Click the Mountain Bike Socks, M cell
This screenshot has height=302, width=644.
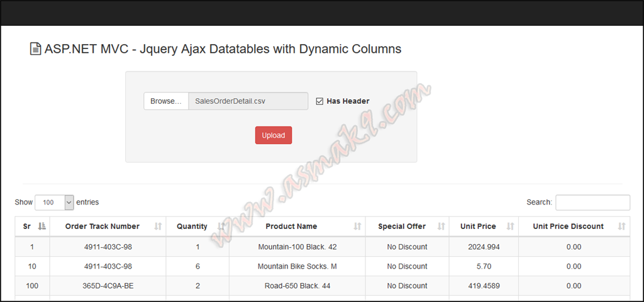[297, 267]
